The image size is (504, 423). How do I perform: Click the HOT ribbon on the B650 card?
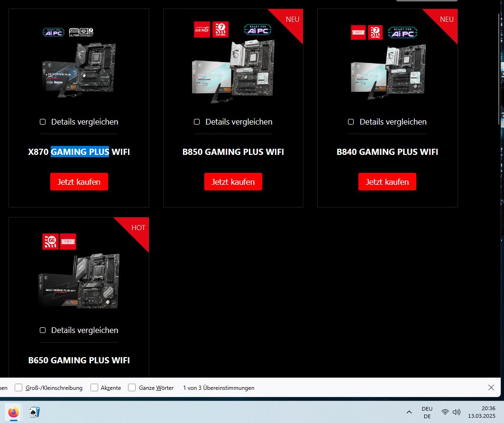(x=138, y=228)
